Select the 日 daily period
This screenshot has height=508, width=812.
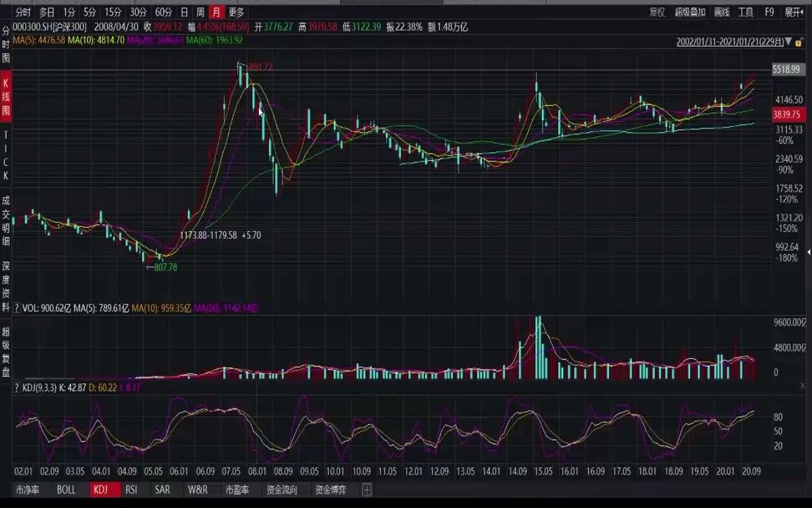pyautogui.click(x=184, y=12)
